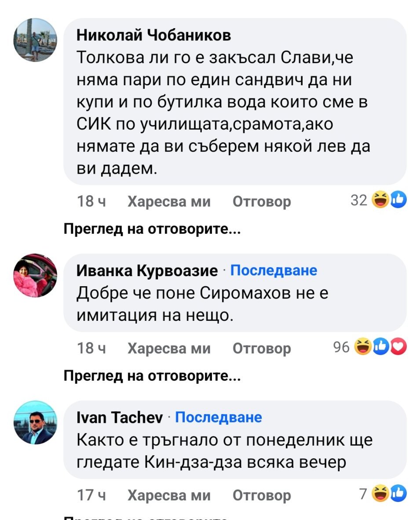The height and width of the screenshot is (520, 420).
Task: Open the 7 reactions emoji icons
Action: pos(389,495)
